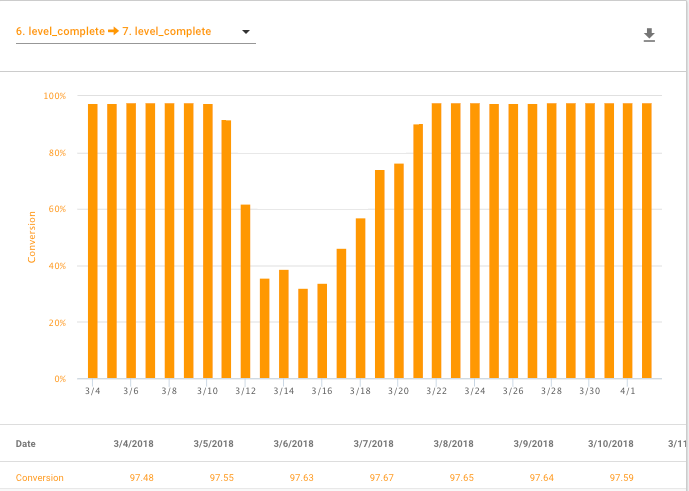The width and height of the screenshot is (689, 491).
Task: Click the orange Conversion row label in table
Action: [x=39, y=478]
